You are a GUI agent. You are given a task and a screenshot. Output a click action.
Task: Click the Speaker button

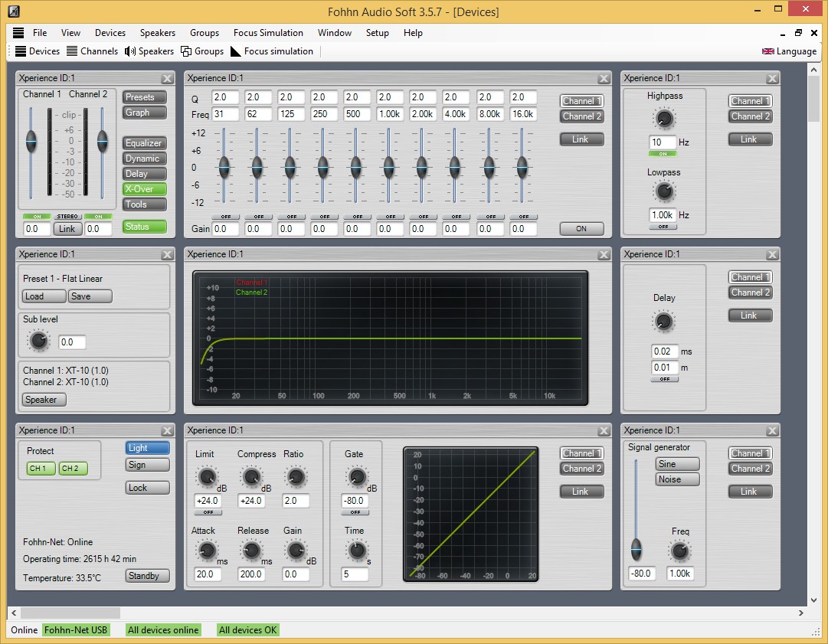(44, 400)
